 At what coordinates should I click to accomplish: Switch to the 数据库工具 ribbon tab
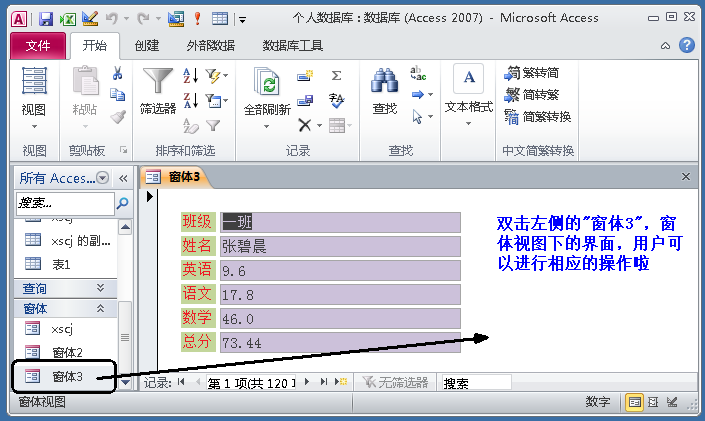tap(293, 45)
